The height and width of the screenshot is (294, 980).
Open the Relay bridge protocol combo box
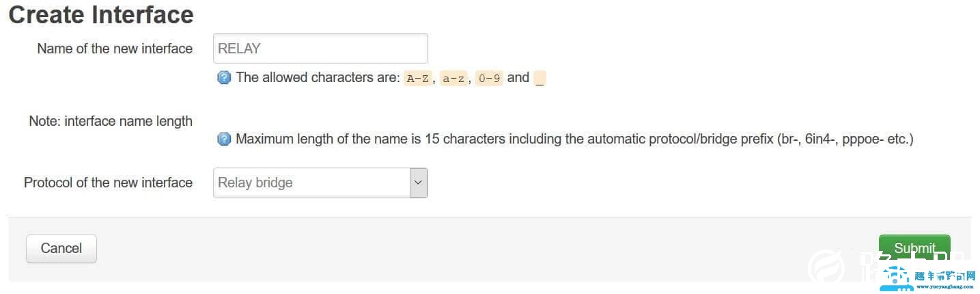coord(311,183)
